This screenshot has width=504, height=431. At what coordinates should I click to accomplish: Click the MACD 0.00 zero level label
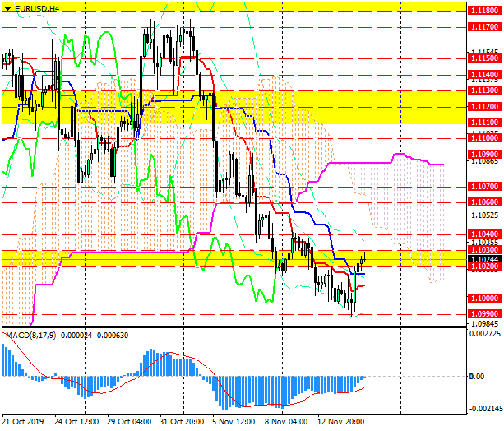[x=476, y=377]
